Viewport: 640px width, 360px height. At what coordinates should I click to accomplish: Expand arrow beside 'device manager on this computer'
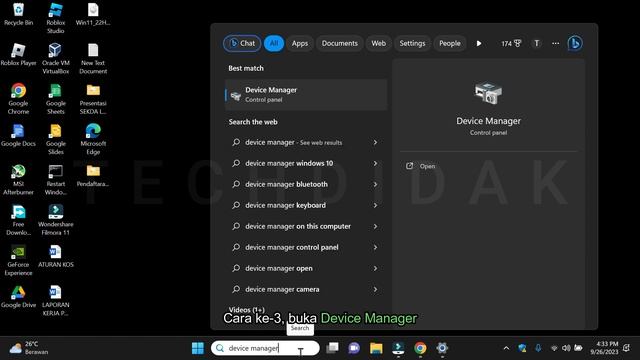point(375,227)
